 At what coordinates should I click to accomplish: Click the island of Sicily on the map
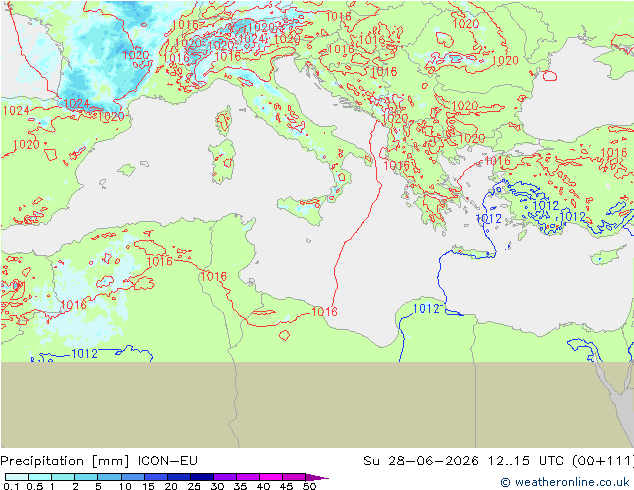coord(302,209)
